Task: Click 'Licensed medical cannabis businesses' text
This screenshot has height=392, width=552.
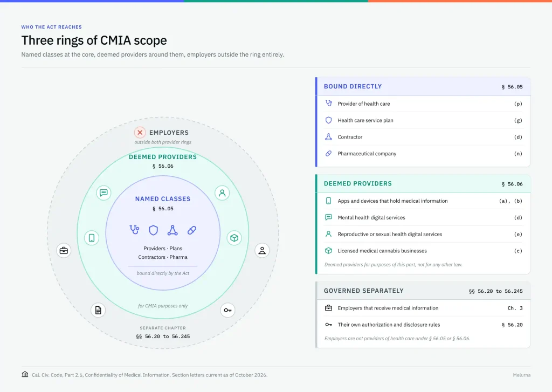Action: click(x=382, y=251)
